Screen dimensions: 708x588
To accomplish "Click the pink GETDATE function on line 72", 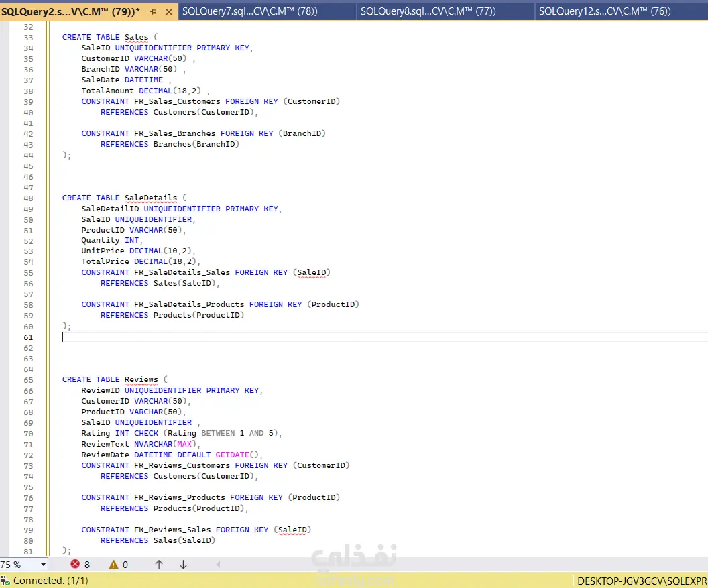I will [231, 455].
